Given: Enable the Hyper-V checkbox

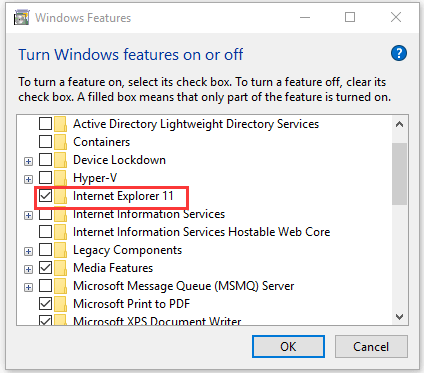Looking at the screenshot, I should coord(45,178).
